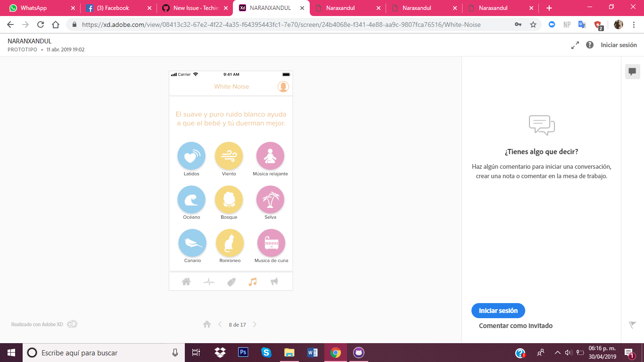Viewport: 644px width, 362px height.
Task: Open the Windows Start menu
Action: 11,353
